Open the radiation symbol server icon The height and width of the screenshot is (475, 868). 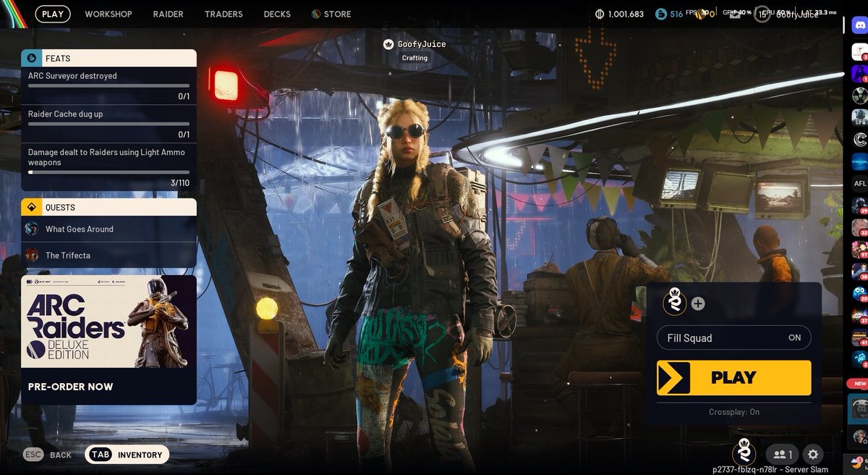[859, 96]
